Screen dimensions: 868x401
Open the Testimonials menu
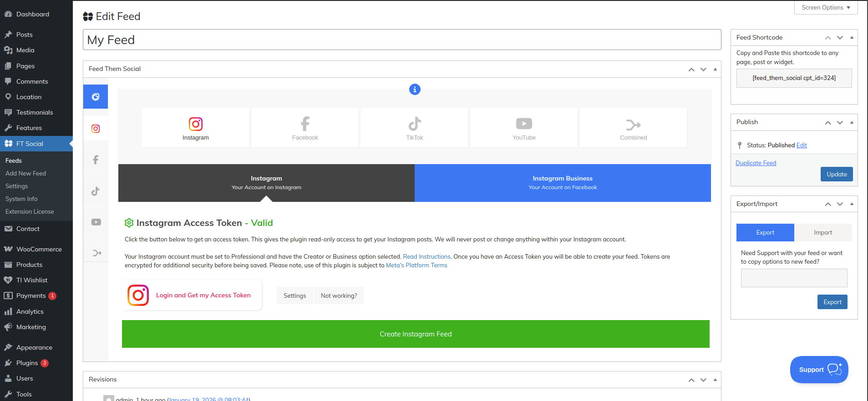pyautogui.click(x=36, y=112)
